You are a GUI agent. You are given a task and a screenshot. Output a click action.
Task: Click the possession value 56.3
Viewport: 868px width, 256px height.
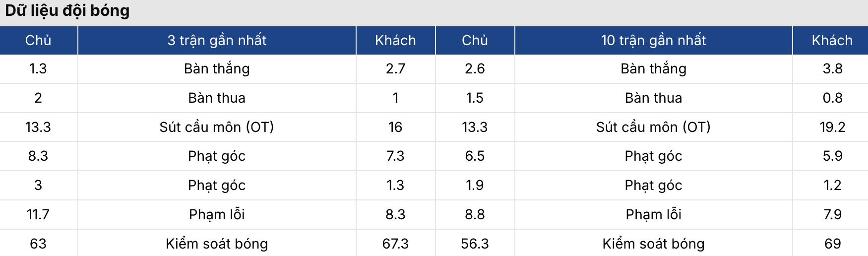(475, 244)
